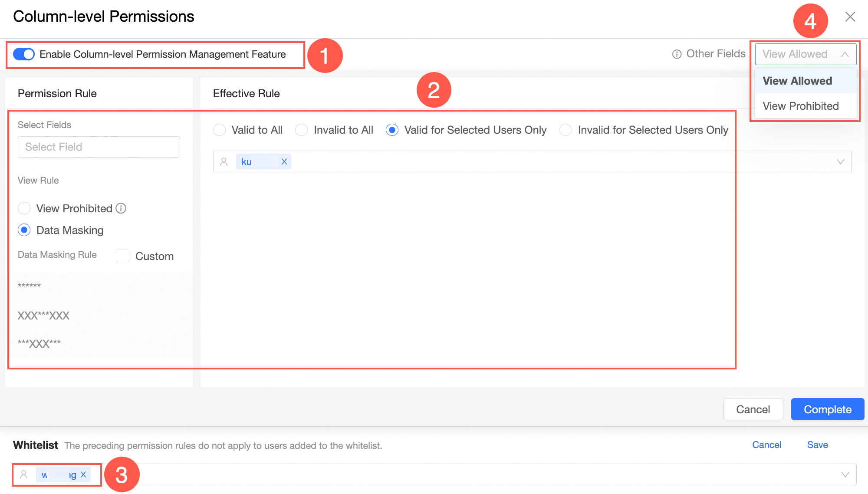The width and height of the screenshot is (868, 494).
Task: Click the Select Field input box
Action: tap(99, 147)
